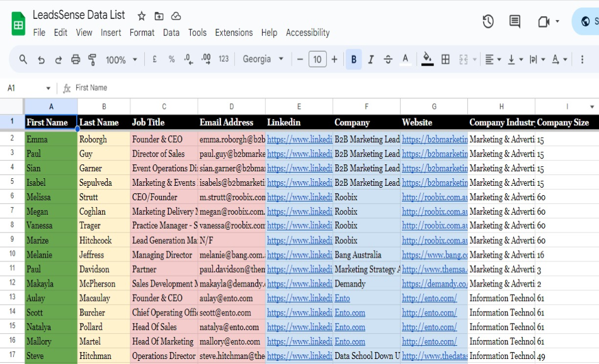Screen dimensions: 599x364
Task: Toggle bold formatting
Action: pos(354,59)
